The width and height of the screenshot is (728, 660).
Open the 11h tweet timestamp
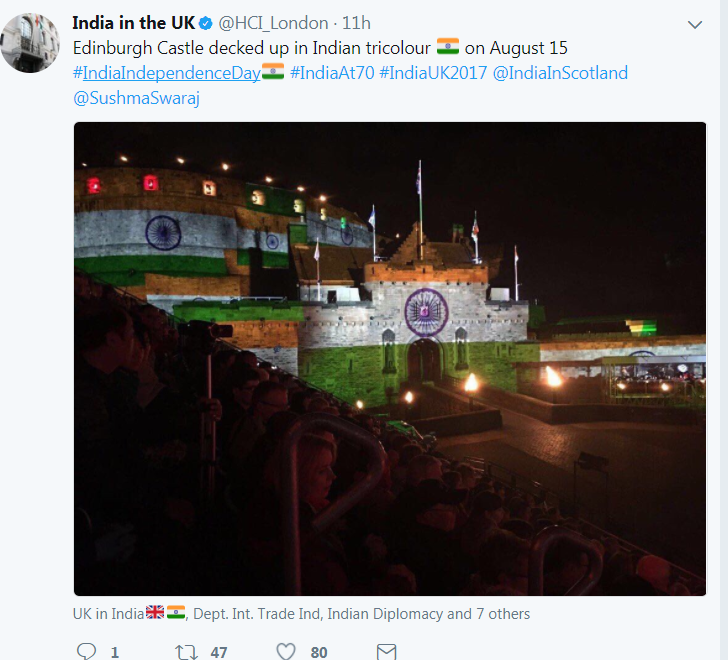[x=356, y=23]
